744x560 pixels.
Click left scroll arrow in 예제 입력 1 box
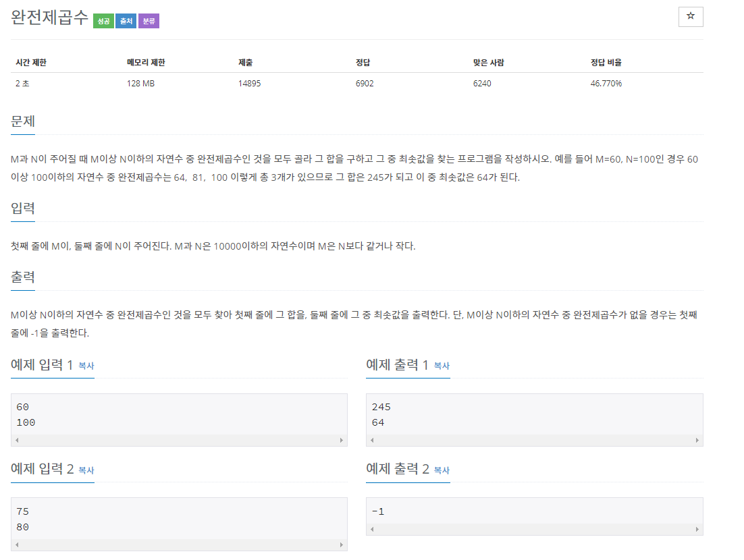pyautogui.click(x=17, y=440)
